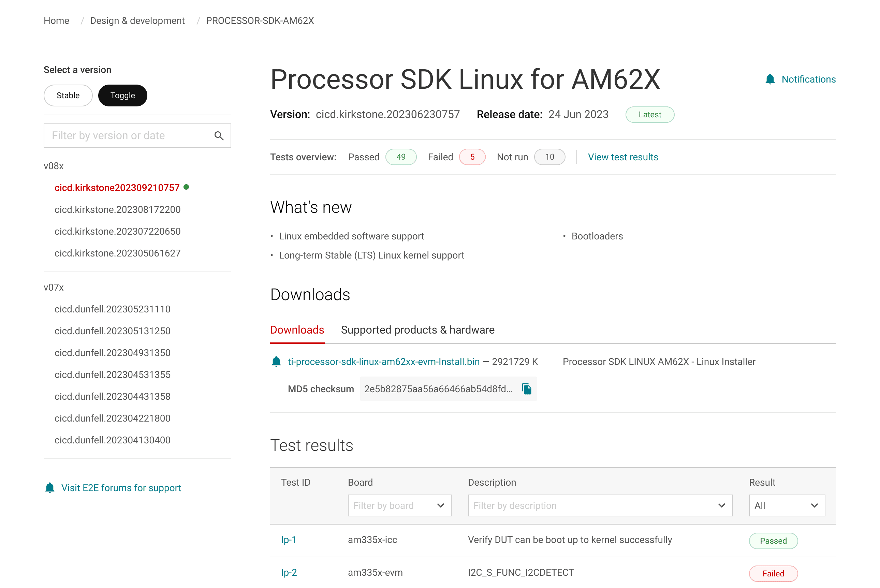Click the search magnifier icon in version filter
The height and width of the screenshot is (588, 880).
(219, 136)
